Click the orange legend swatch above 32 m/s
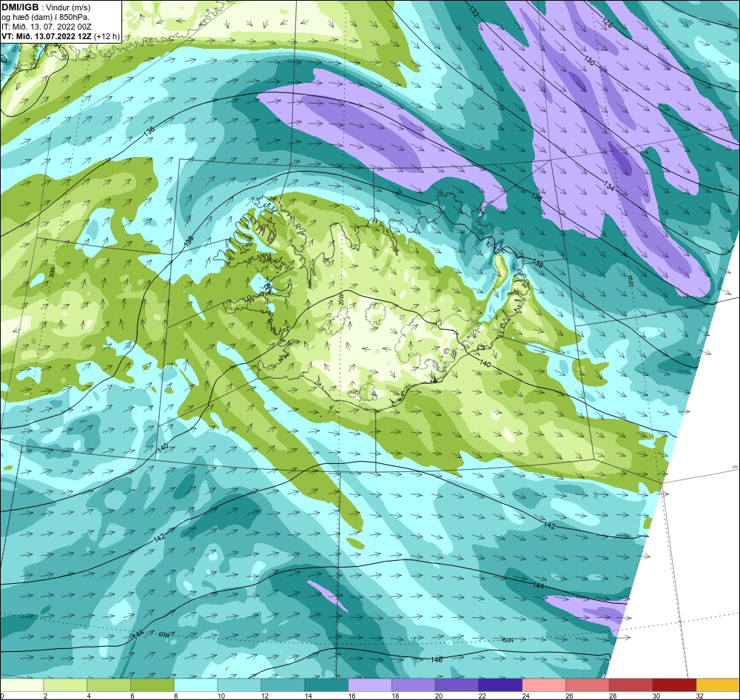This screenshot has width=740, height=700. click(x=718, y=685)
